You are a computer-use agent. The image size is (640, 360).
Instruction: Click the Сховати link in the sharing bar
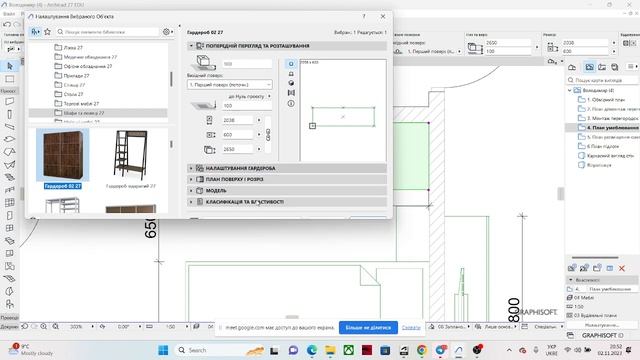tap(411, 327)
